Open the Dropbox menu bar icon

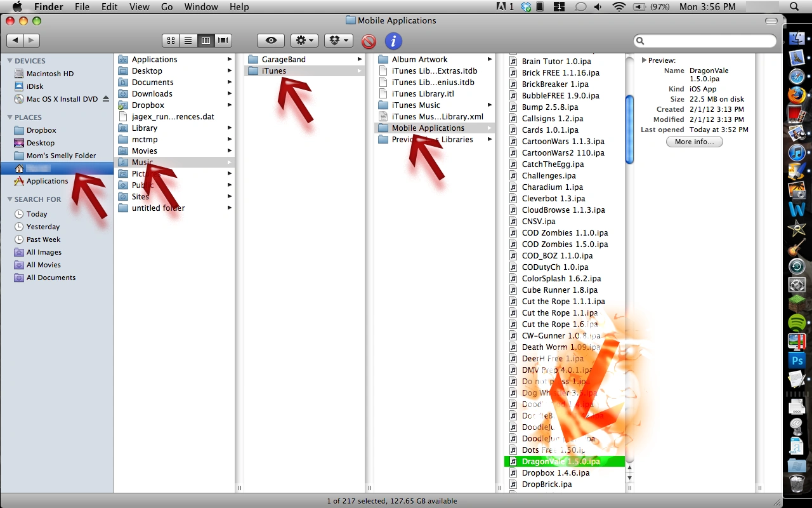pos(525,7)
